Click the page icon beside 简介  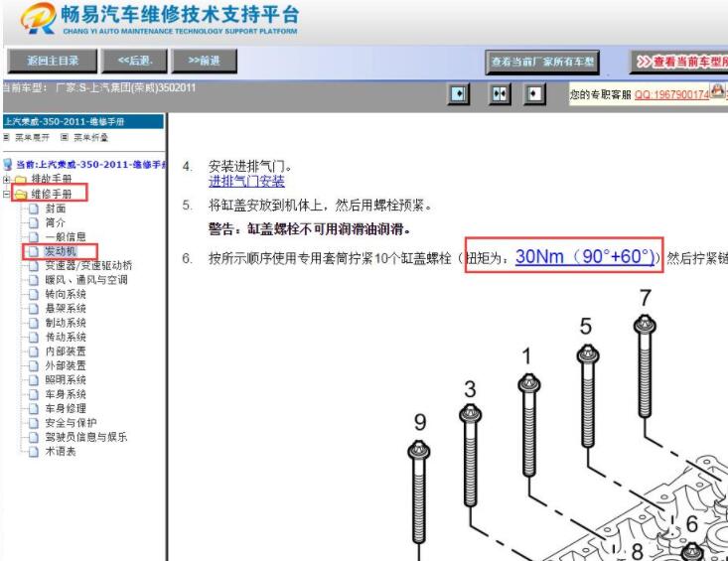[x=34, y=222]
